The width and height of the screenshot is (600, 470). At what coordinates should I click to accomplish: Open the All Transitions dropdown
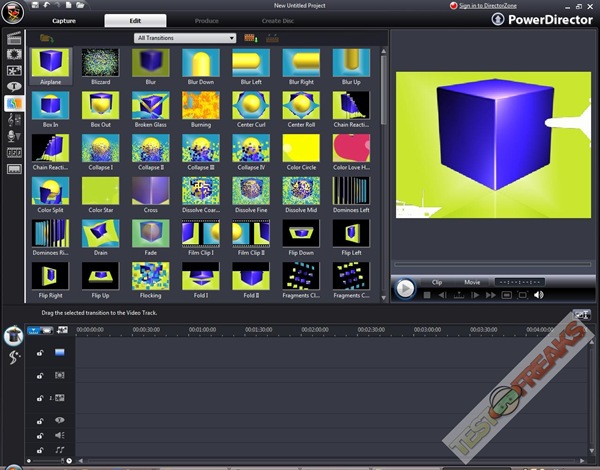[185, 38]
